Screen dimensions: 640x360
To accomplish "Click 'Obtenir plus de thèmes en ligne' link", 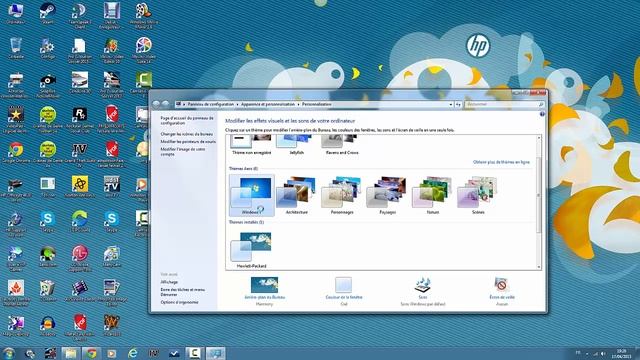I will (501, 162).
